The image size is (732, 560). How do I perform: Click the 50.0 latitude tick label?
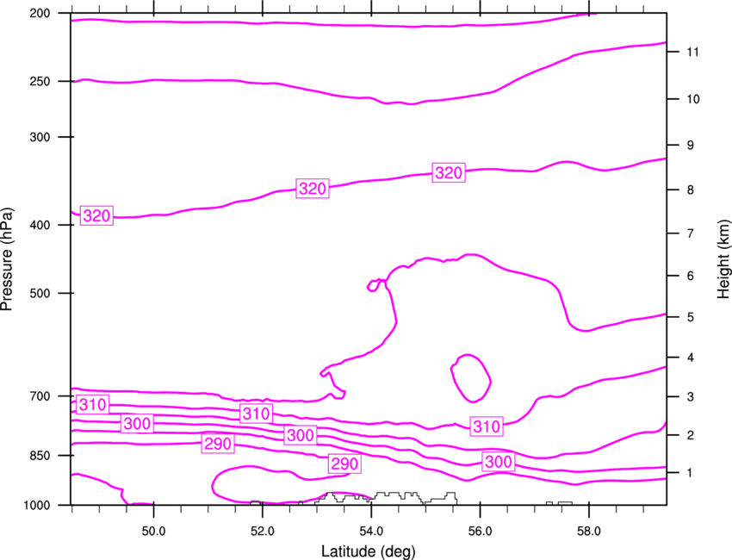[x=153, y=532]
